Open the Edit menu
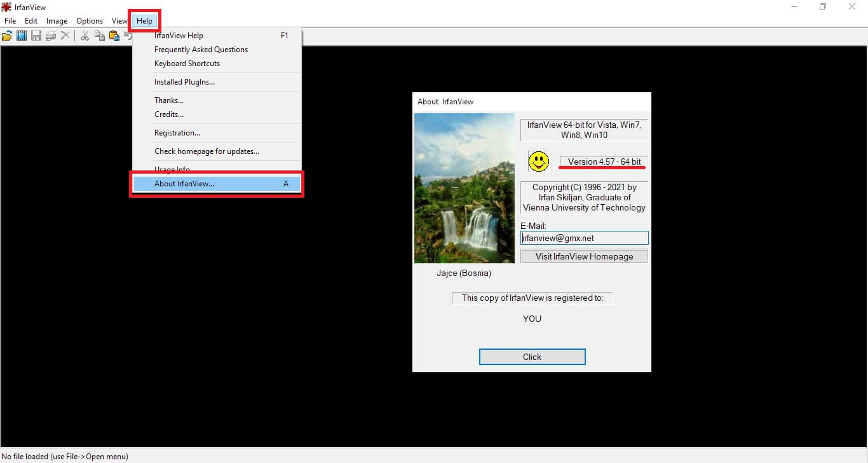The image size is (868, 463). click(x=31, y=21)
